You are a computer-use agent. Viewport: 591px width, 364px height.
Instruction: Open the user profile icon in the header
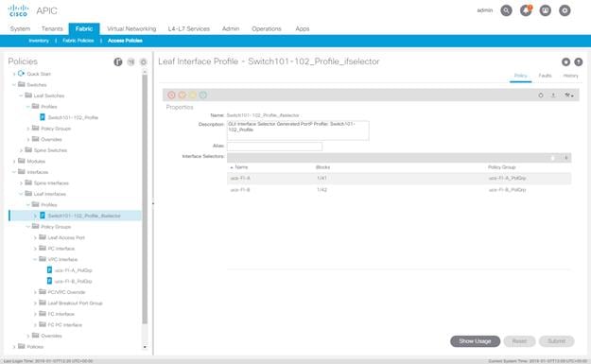[546, 10]
